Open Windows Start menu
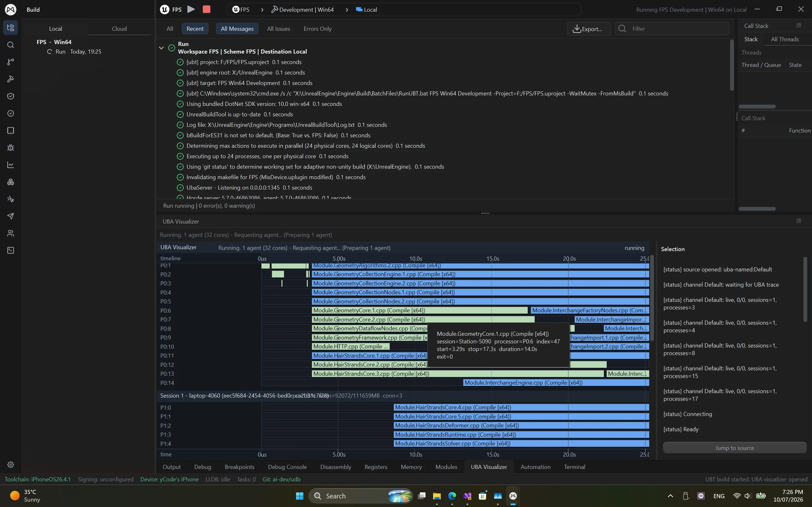Viewport: 812px width, 507px height. click(300, 496)
